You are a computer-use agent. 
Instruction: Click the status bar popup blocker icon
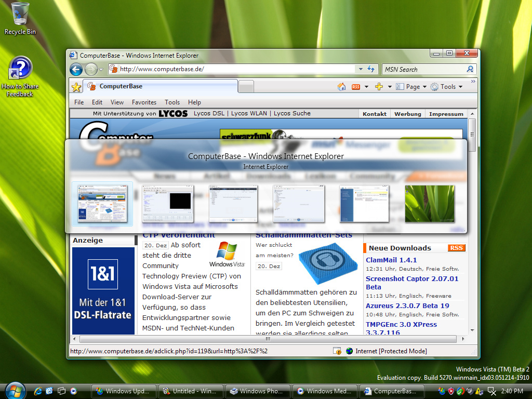pyautogui.click(x=337, y=351)
